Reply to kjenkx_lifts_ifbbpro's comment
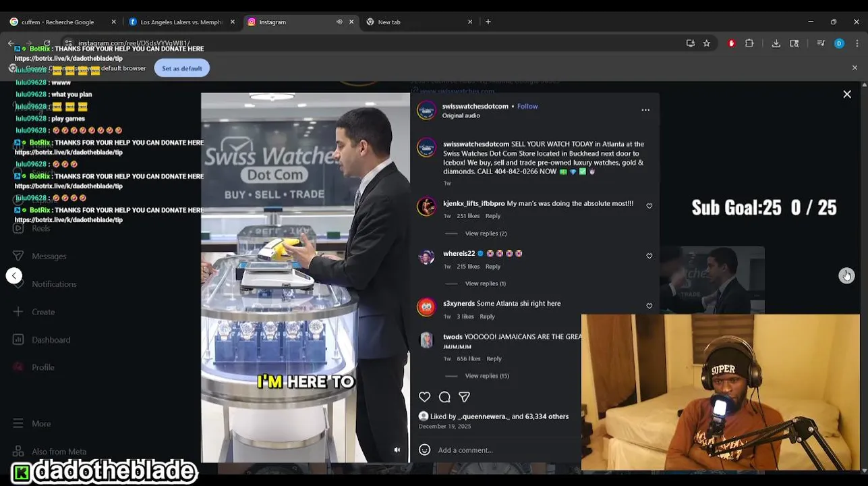868x486 pixels. tap(493, 216)
